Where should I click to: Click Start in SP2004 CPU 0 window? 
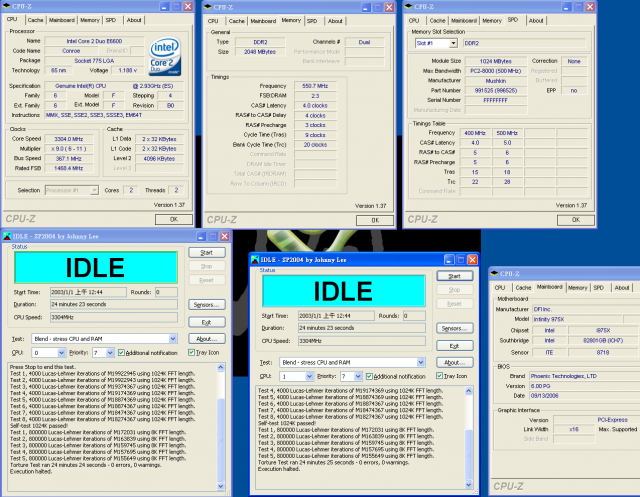click(x=207, y=253)
